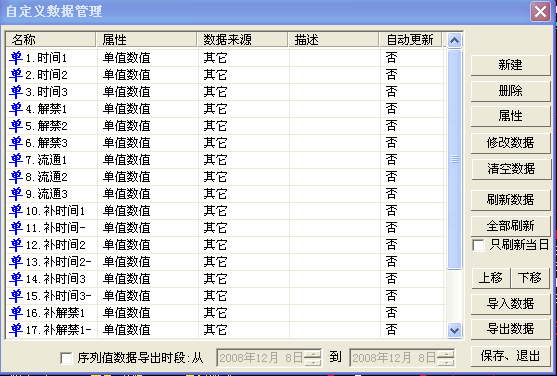This screenshot has height=376, width=557.
Task: Select the row named 7.流通1
Action: [226, 160]
